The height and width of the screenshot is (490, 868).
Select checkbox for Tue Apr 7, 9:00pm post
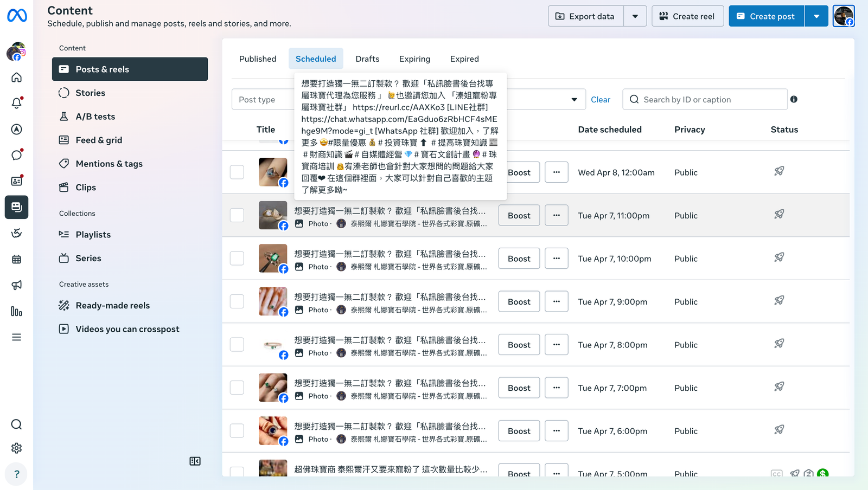(237, 301)
